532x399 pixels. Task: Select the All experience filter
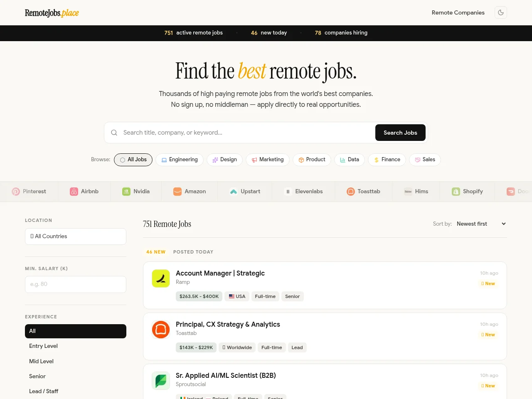76,331
